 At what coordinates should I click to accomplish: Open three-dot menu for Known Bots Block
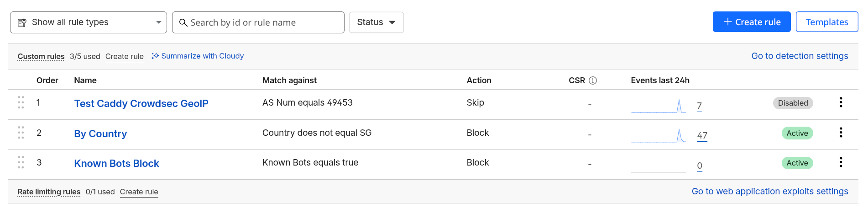pyautogui.click(x=841, y=162)
